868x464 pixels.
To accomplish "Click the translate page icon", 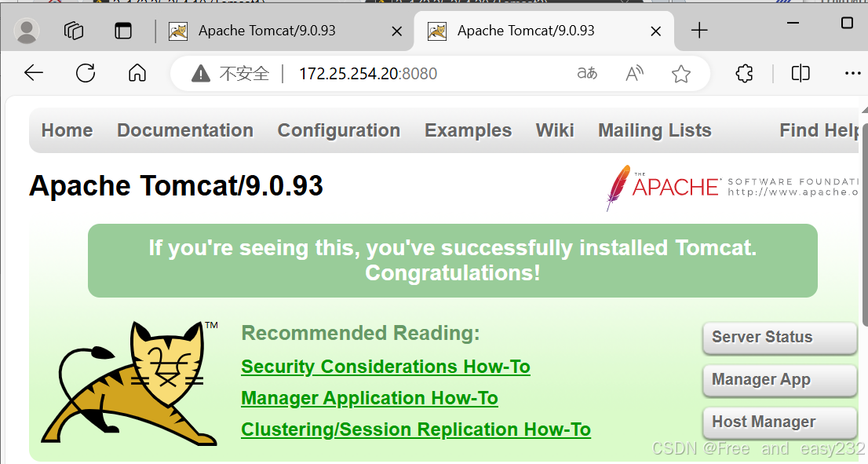I will 587,73.
